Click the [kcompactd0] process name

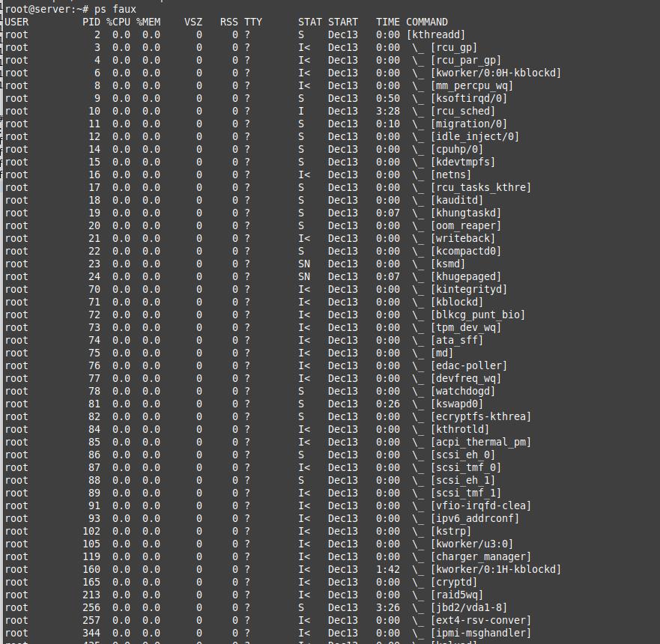(x=465, y=251)
